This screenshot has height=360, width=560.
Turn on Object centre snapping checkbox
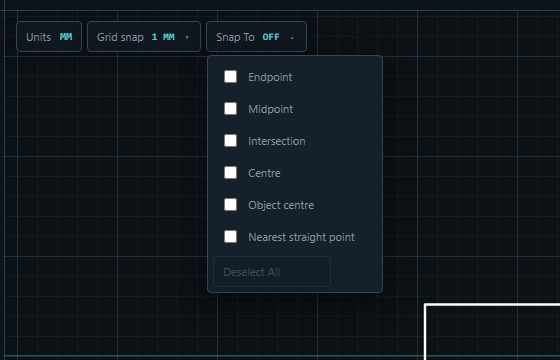230,205
